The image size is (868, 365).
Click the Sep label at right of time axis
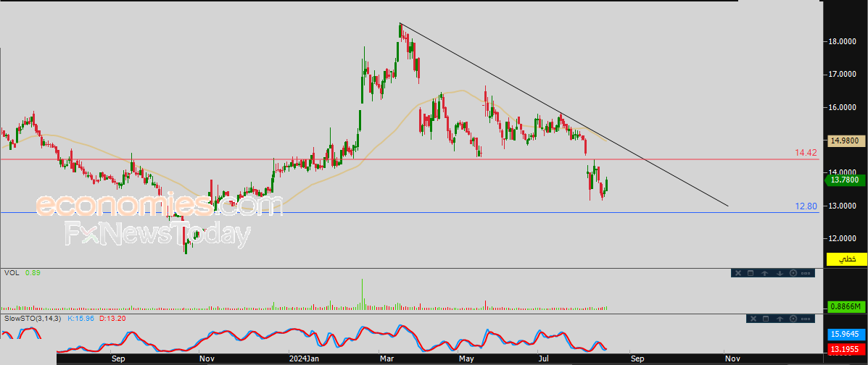click(637, 359)
